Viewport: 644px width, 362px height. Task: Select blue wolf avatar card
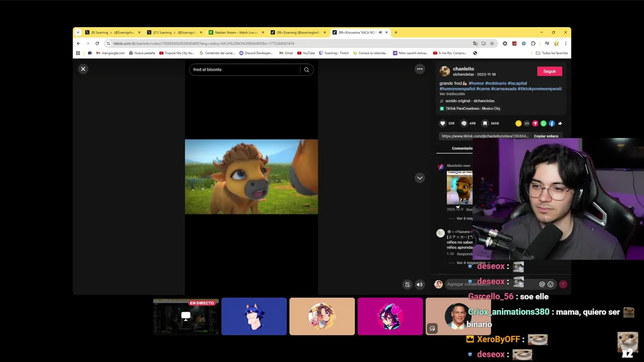tap(254, 316)
